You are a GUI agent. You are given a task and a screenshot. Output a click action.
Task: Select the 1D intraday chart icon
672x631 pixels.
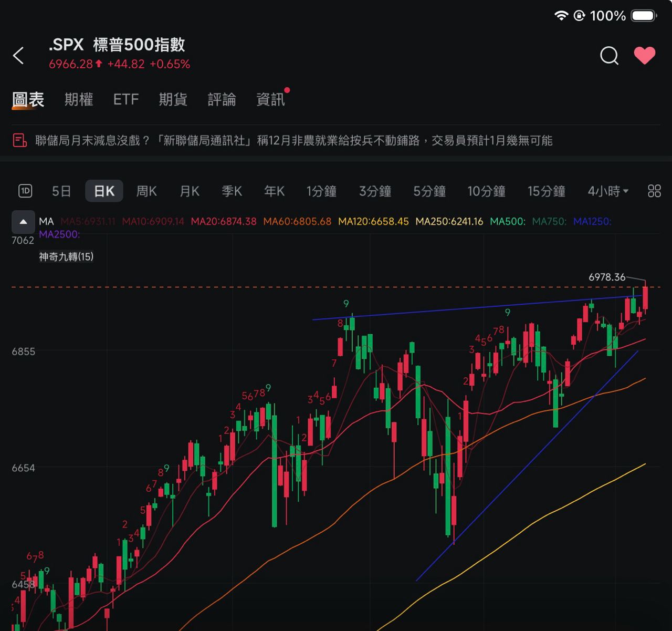click(25, 191)
